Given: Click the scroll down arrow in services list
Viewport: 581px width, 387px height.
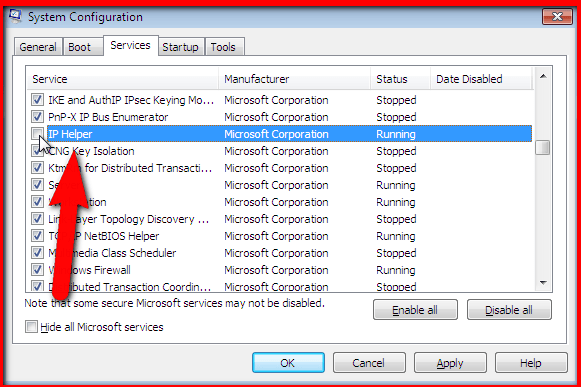Looking at the screenshot, I should 543,283.
